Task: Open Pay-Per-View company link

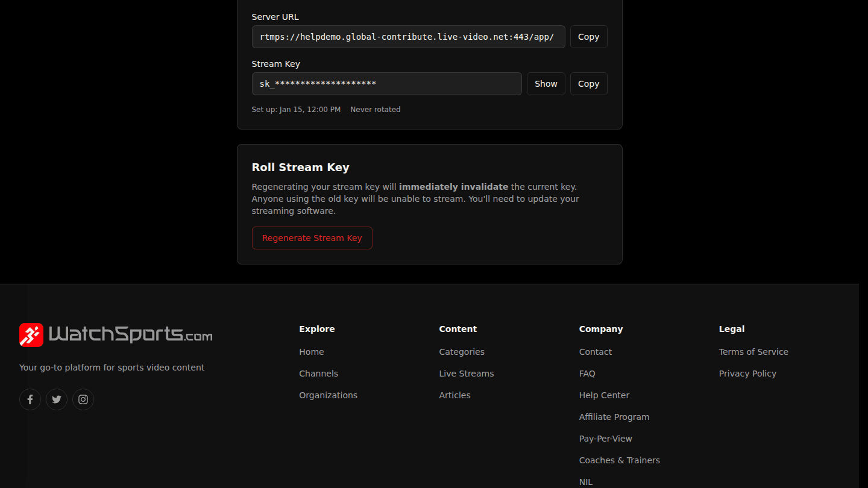Action: click(x=606, y=439)
